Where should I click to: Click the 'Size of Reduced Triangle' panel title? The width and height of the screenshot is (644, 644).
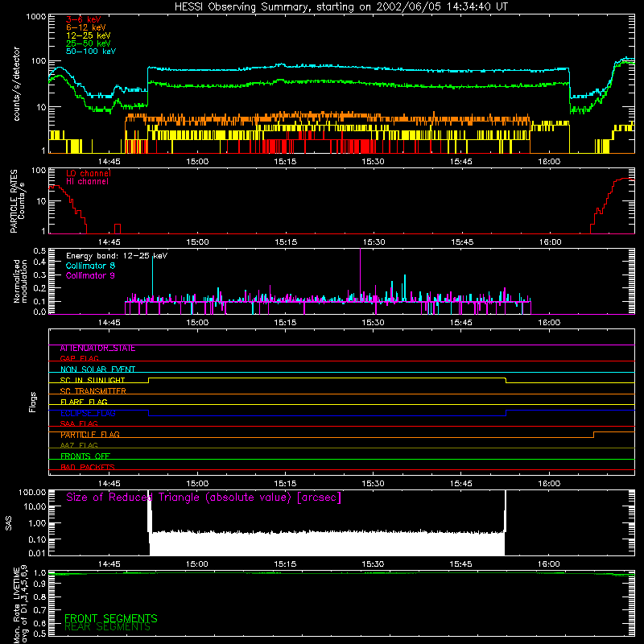(204, 497)
